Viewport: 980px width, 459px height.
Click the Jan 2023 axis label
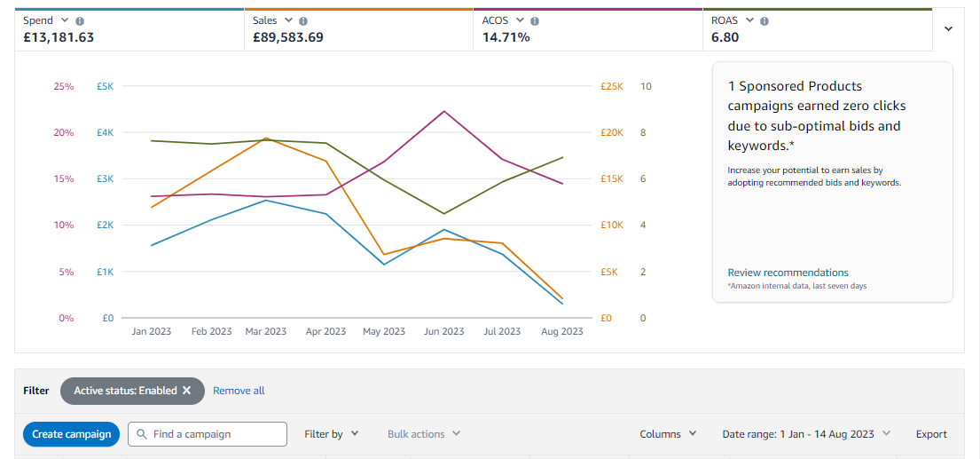click(x=152, y=331)
